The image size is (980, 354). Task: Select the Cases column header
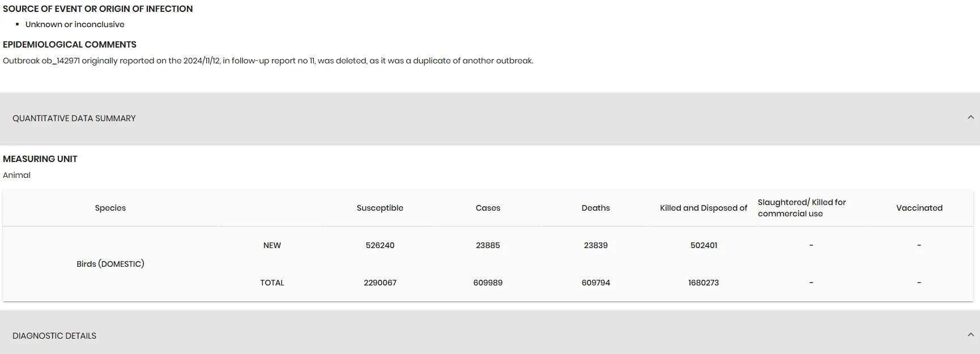point(488,208)
